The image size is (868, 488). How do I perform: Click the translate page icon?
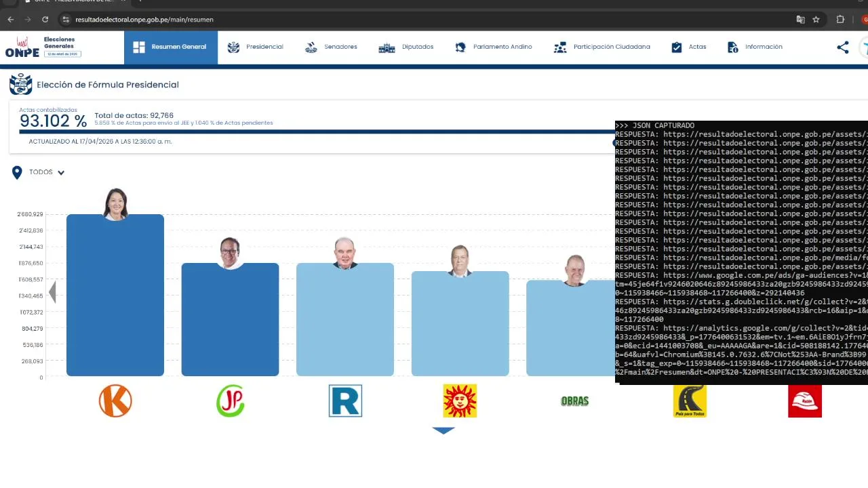click(x=801, y=20)
